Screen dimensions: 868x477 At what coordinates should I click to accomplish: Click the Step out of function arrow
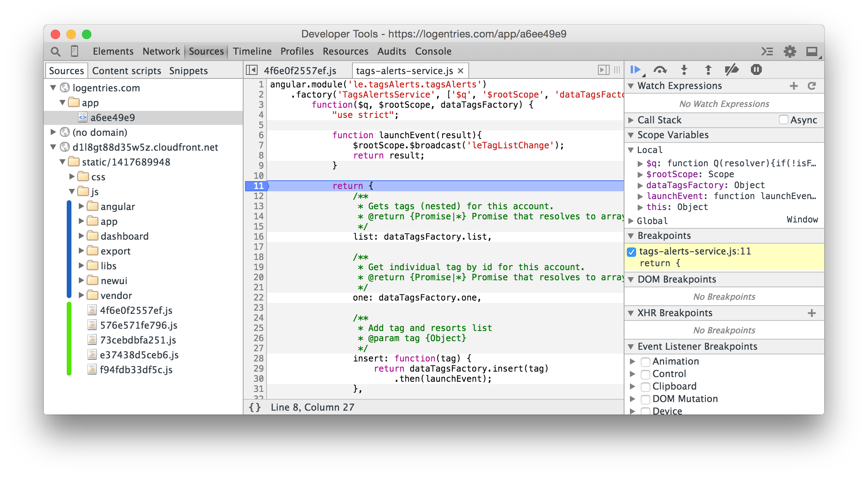(x=708, y=70)
